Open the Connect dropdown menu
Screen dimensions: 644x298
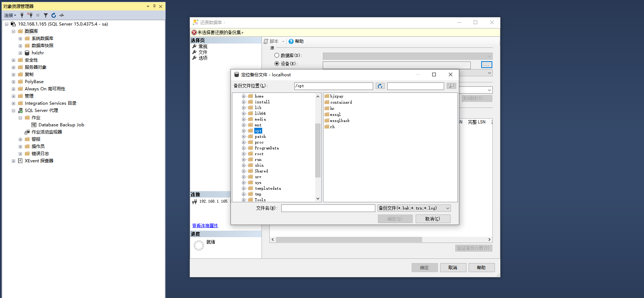pyautogui.click(x=10, y=15)
